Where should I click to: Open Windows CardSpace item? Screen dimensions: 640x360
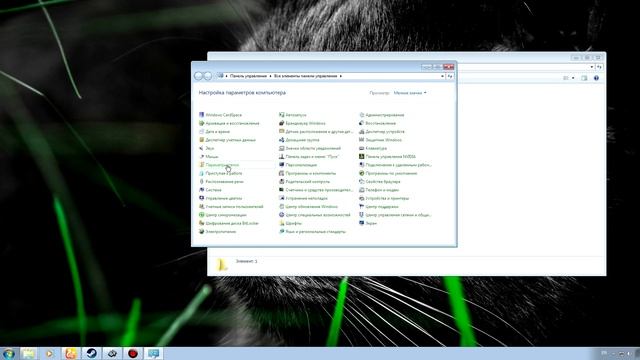(x=220, y=115)
